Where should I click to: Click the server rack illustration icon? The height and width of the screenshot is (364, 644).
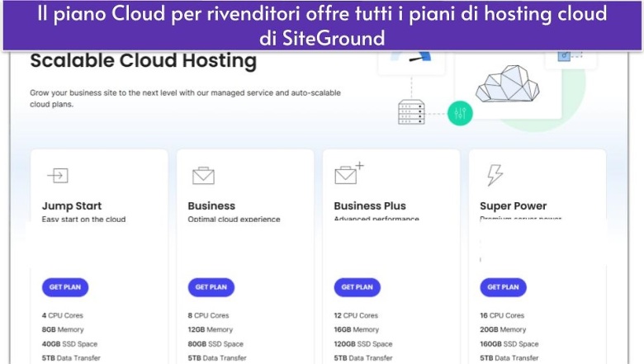(x=411, y=112)
